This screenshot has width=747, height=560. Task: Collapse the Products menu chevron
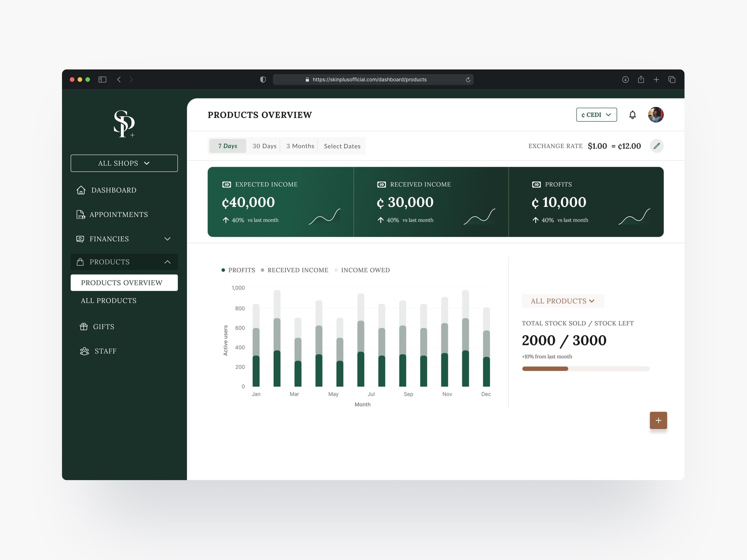167,262
